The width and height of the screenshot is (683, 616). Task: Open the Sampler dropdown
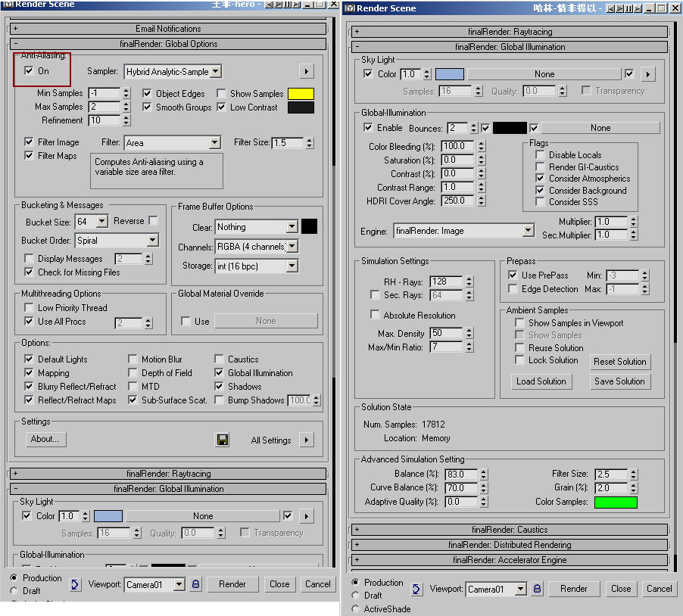(x=216, y=71)
